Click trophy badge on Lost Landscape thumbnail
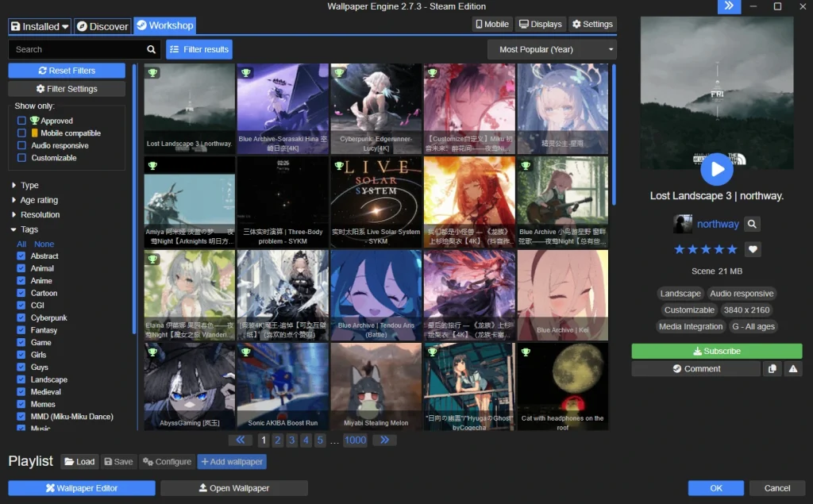The width and height of the screenshot is (813, 504). coord(152,72)
